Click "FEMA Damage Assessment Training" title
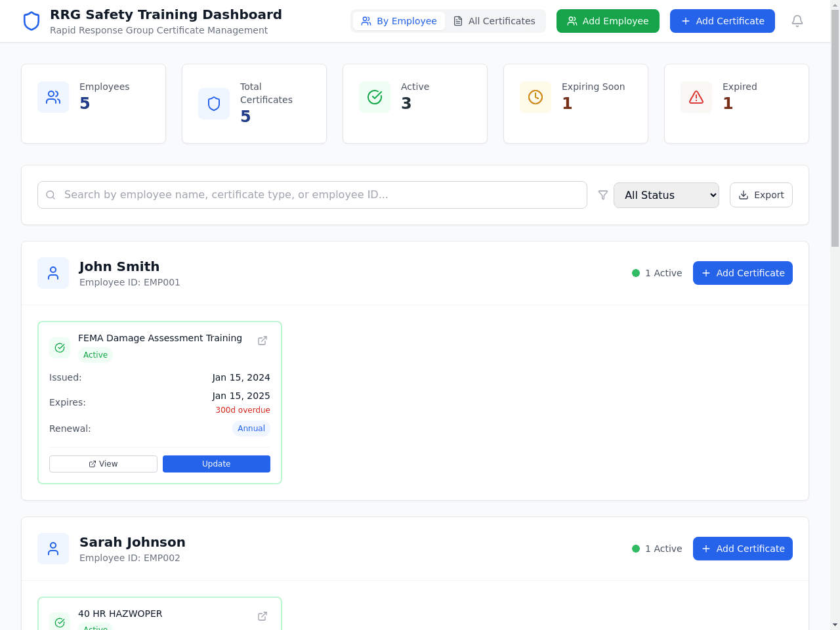The height and width of the screenshot is (630, 840). 160,338
